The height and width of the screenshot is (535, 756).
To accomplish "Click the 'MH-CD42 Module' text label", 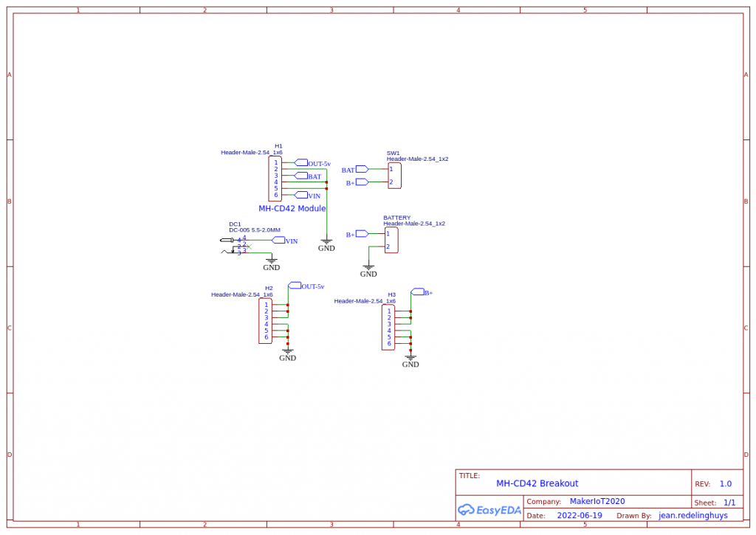I will 292,209.
